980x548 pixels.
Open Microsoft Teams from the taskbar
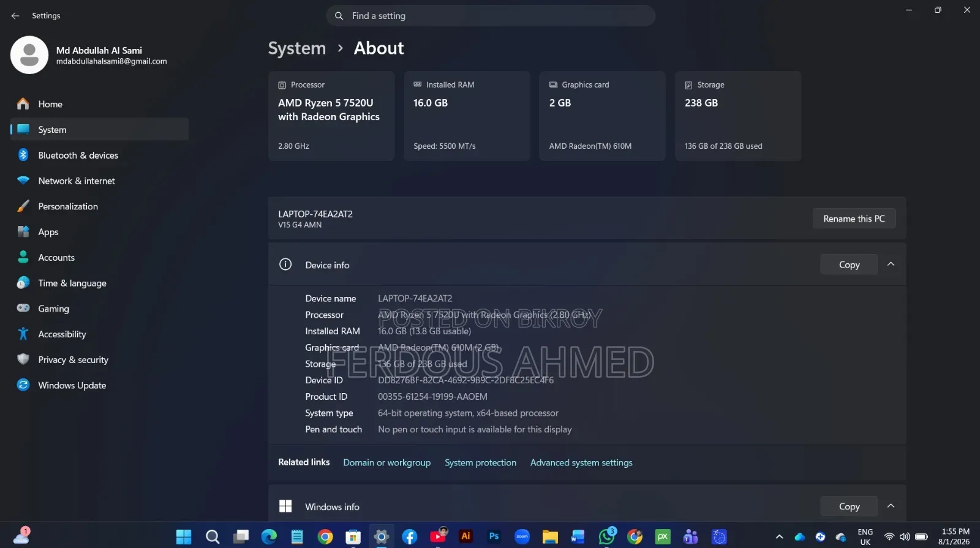pyautogui.click(x=691, y=537)
